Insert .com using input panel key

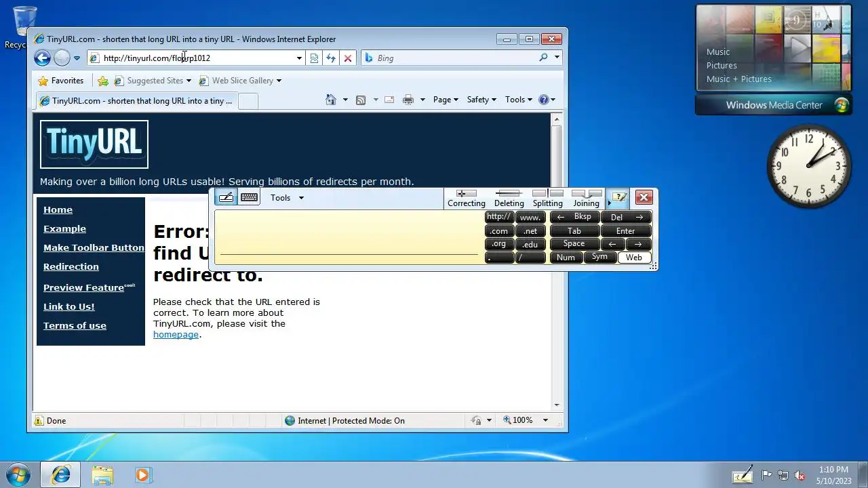499,231
